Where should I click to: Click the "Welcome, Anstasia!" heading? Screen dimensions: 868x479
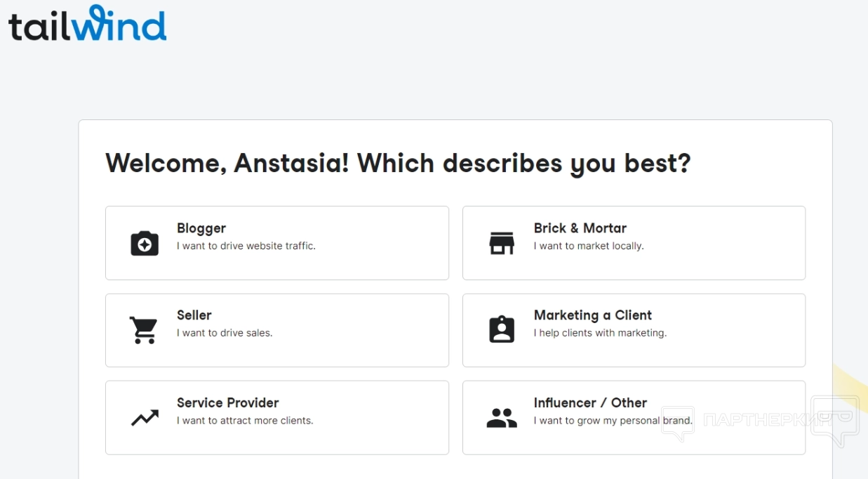pos(398,163)
